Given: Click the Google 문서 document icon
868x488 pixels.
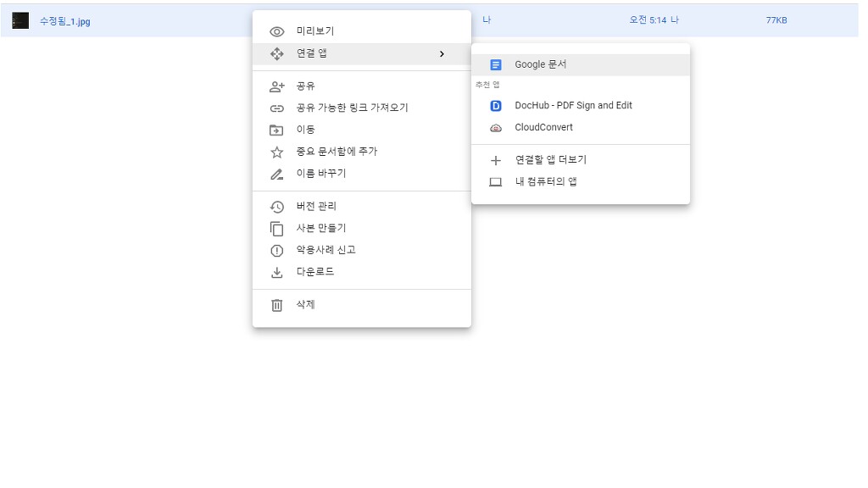Looking at the screenshot, I should (x=496, y=64).
